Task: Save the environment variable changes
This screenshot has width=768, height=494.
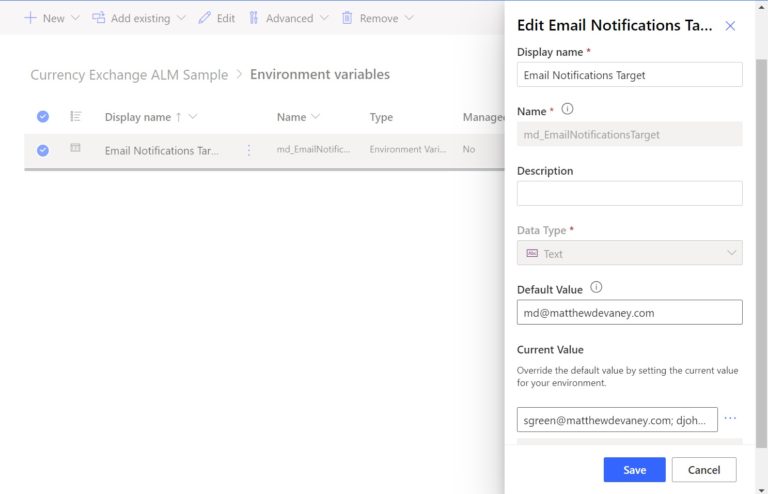Action: 634,469
